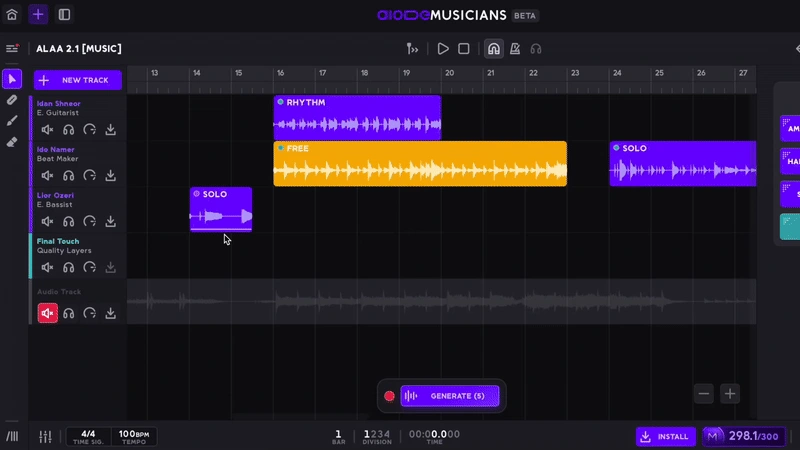800x450 pixels.
Task: Toggle the magnet snap button
Action: (493, 48)
